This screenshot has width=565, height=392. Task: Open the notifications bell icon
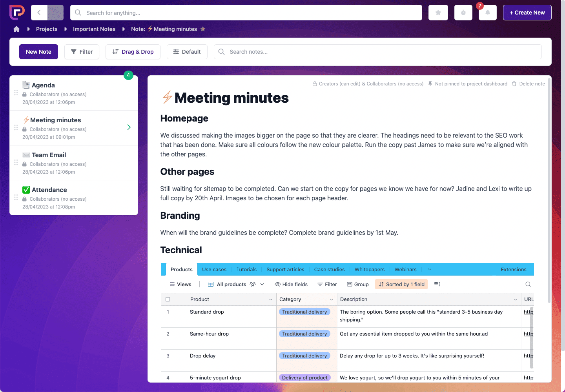(488, 13)
